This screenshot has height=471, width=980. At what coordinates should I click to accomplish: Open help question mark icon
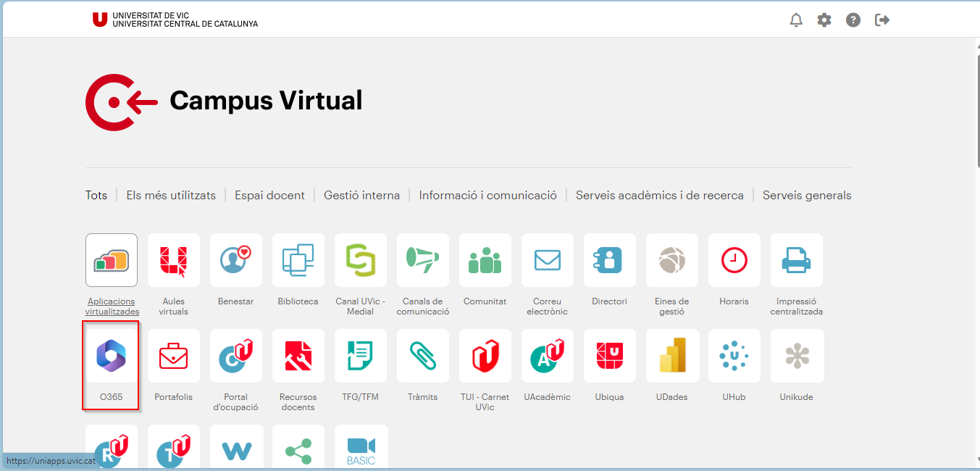(853, 20)
